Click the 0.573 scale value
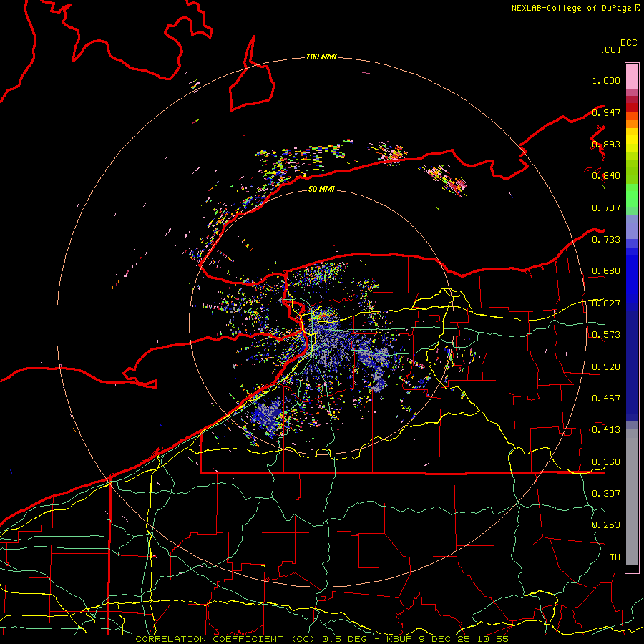 [606, 335]
